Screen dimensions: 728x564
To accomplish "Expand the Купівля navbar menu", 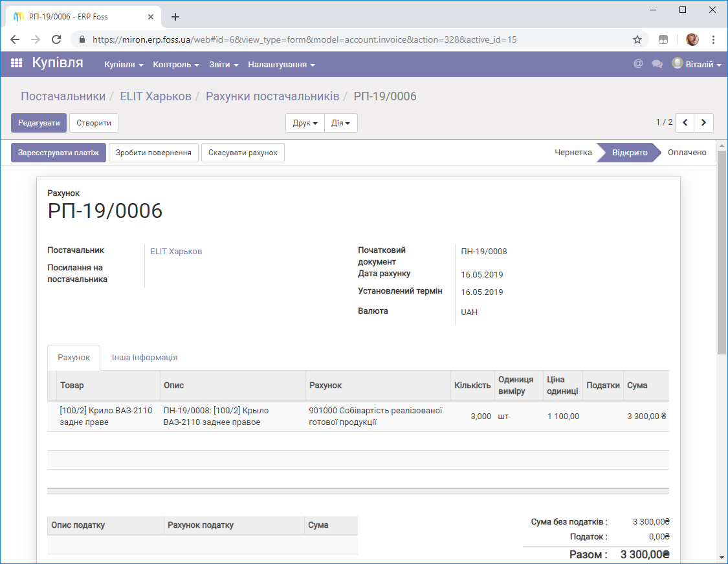I will (x=124, y=65).
